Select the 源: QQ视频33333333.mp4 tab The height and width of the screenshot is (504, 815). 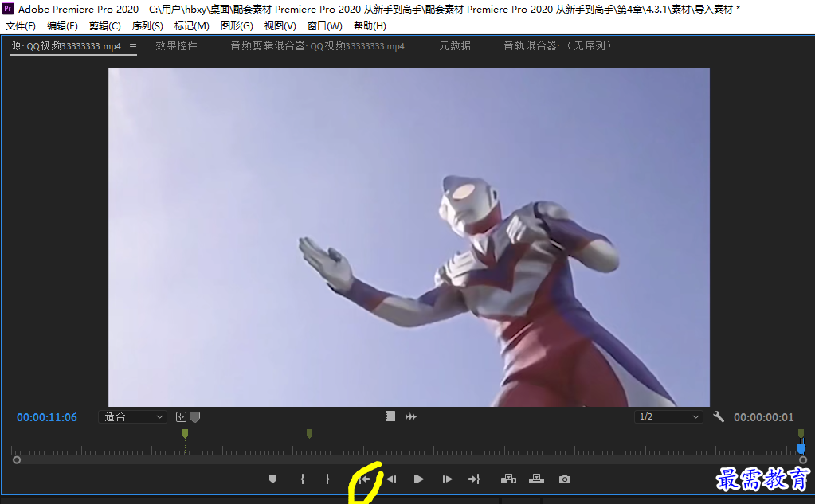coord(66,46)
